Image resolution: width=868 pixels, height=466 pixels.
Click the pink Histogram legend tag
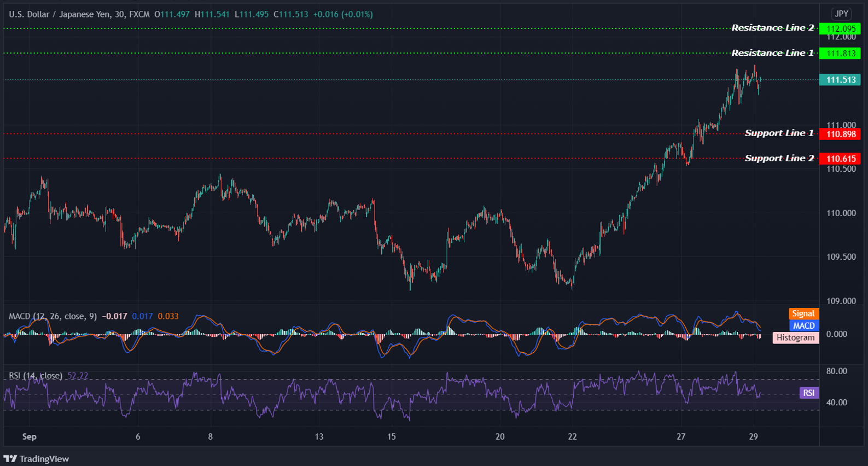(x=796, y=337)
